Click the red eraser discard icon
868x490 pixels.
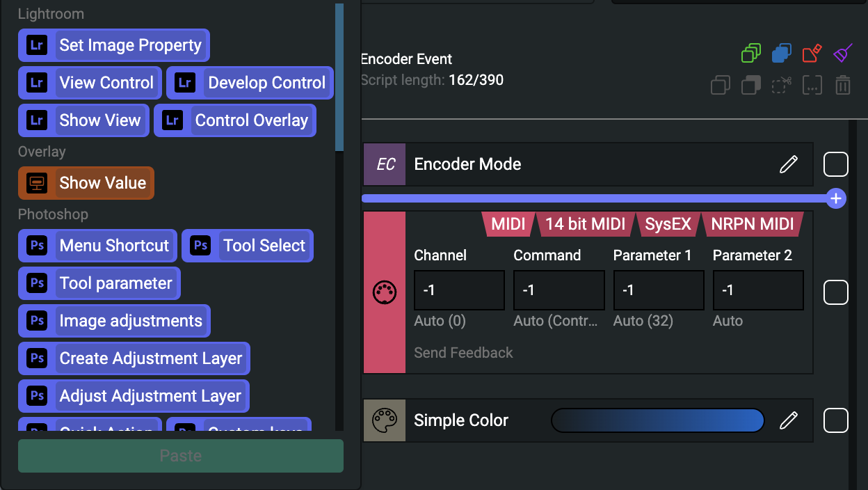(812, 53)
